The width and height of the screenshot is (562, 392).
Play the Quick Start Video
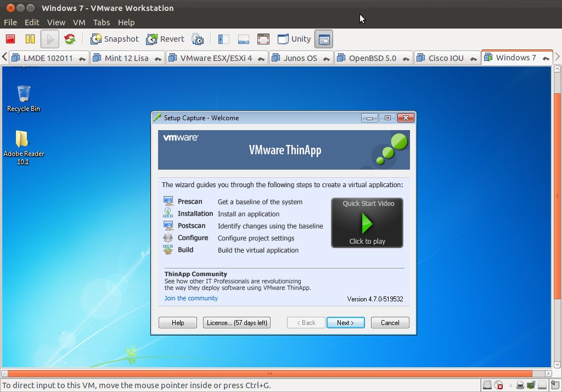pos(367,223)
